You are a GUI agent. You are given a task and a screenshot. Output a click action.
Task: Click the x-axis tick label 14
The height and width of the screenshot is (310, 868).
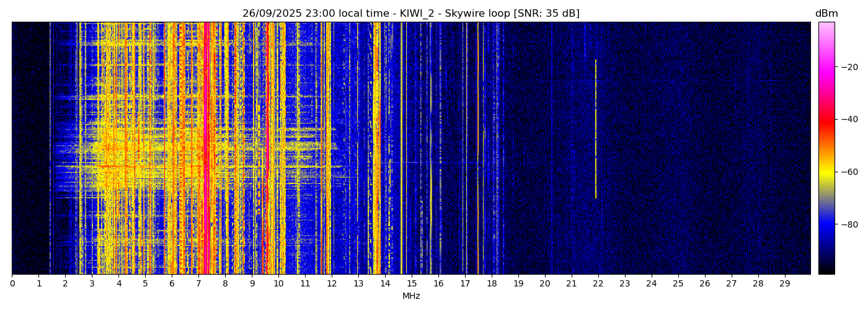click(385, 284)
